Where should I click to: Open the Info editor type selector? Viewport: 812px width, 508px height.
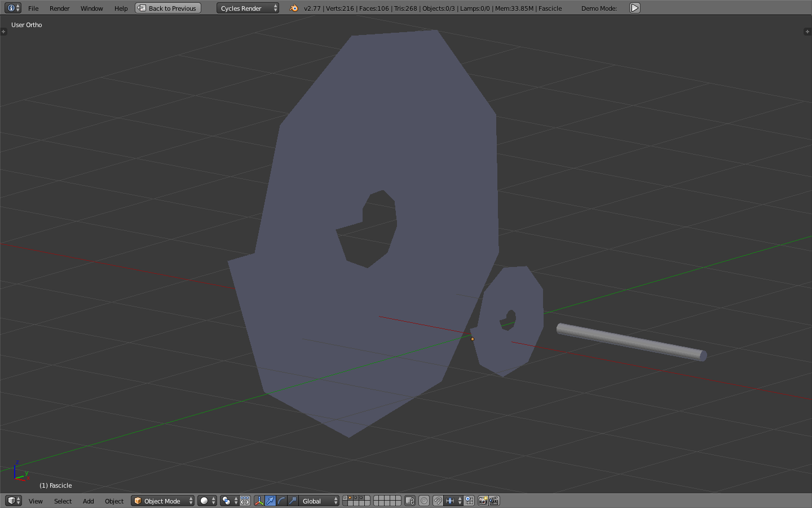[x=13, y=8]
